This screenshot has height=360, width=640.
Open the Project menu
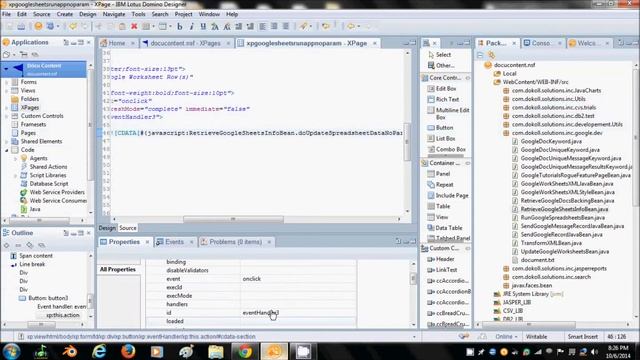(x=183, y=14)
